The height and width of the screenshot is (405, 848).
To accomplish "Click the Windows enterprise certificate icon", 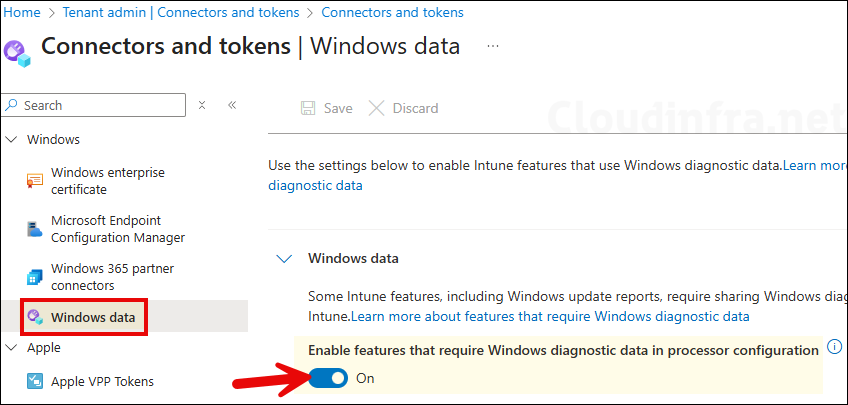I will pyautogui.click(x=35, y=180).
